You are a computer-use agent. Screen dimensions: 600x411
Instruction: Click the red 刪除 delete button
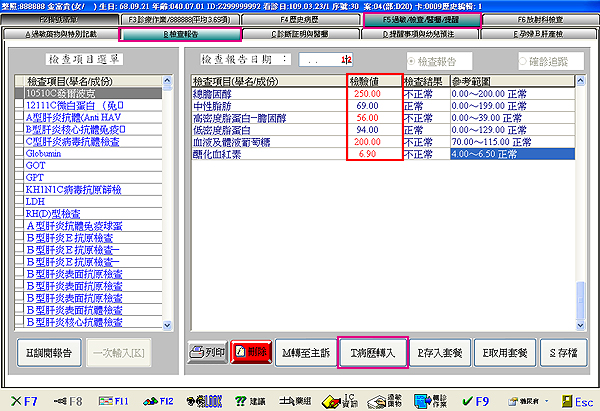(250, 351)
